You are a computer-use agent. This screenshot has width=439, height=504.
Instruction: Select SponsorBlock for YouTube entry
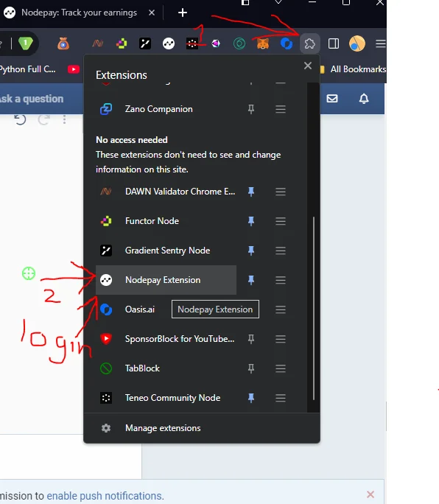166,339
